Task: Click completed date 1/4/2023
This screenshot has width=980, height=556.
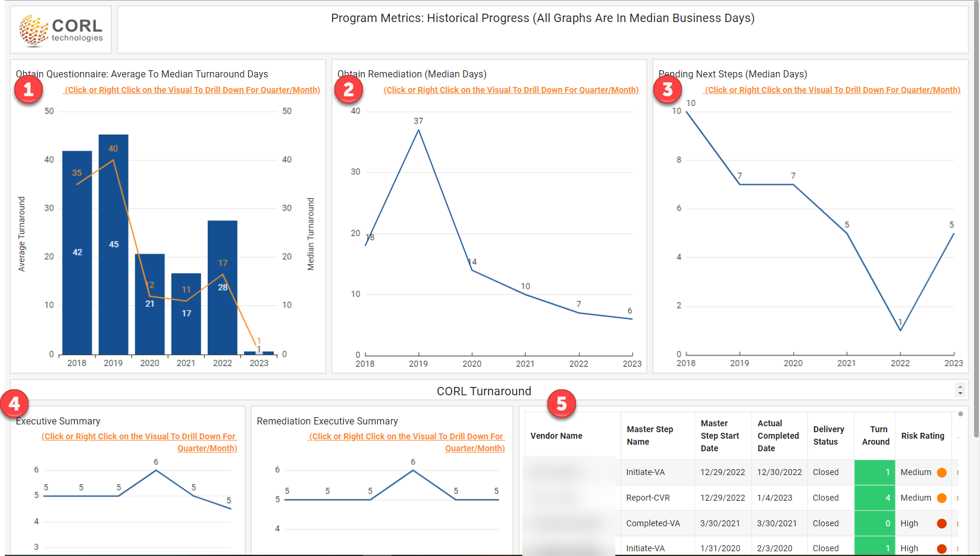Action: pos(775,498)
